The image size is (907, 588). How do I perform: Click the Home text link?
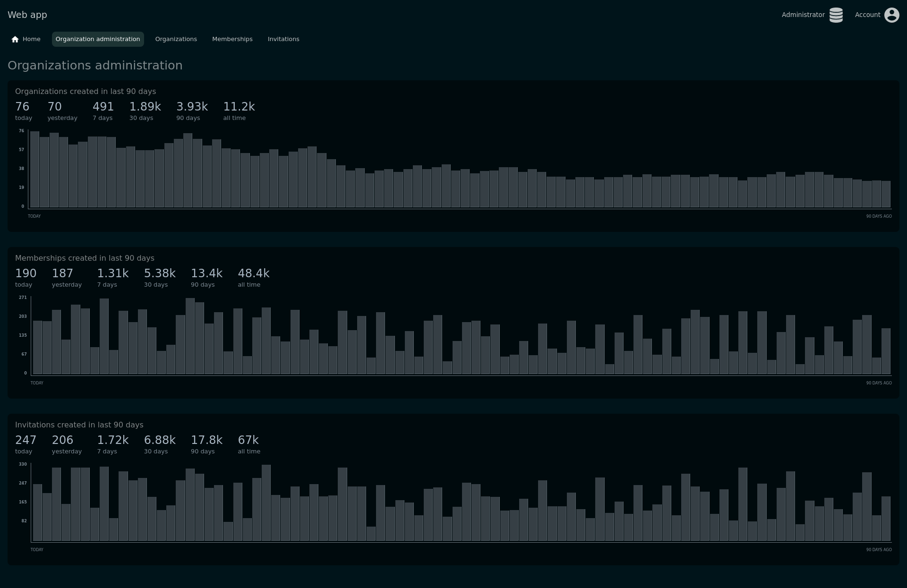pos(31,39)
